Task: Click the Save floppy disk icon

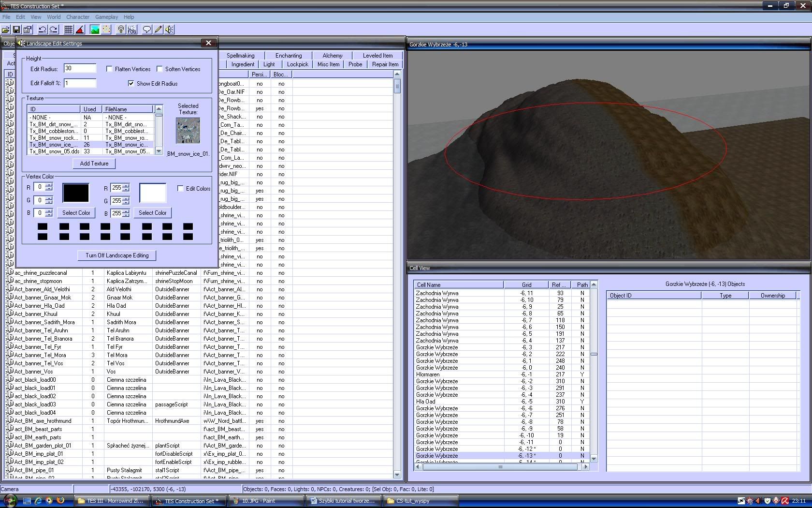Action: tap(16, 30)
